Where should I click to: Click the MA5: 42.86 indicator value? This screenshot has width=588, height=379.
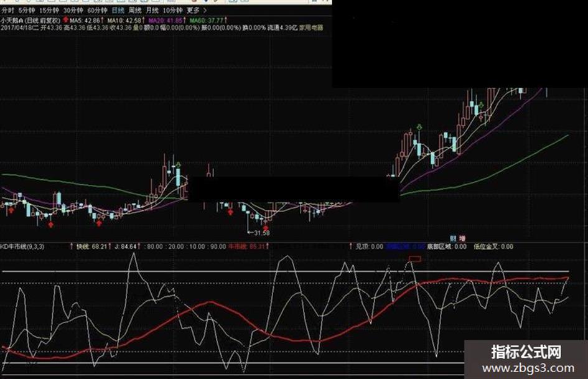tap(85, 21)
